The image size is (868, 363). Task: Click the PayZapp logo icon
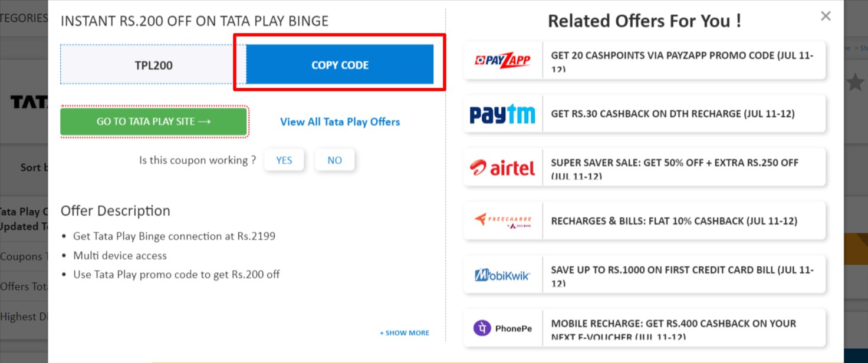pos(503,61)
